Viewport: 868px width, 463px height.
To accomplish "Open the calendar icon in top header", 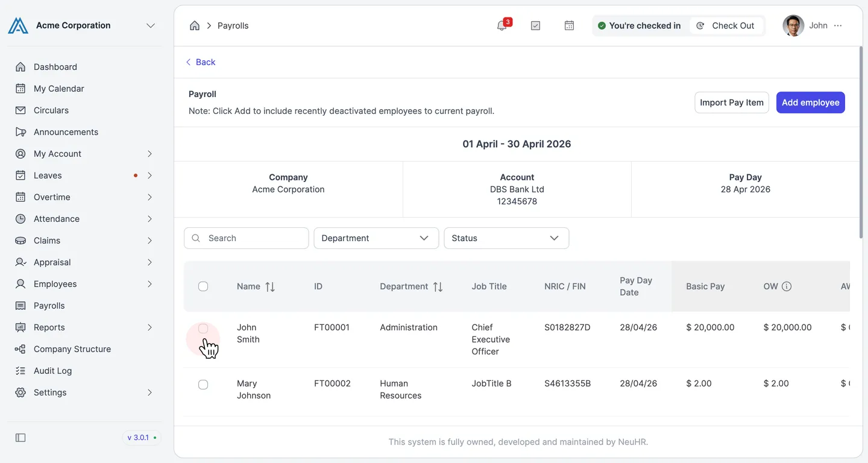I will tap(569, 25).
